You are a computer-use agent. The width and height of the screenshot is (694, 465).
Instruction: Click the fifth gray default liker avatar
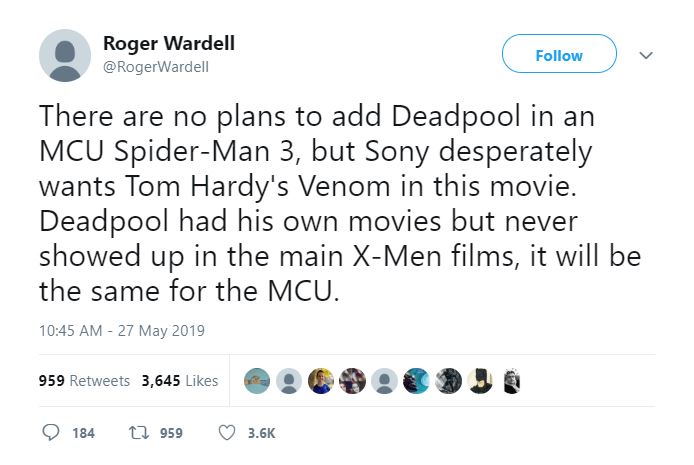tap(384, 380)
